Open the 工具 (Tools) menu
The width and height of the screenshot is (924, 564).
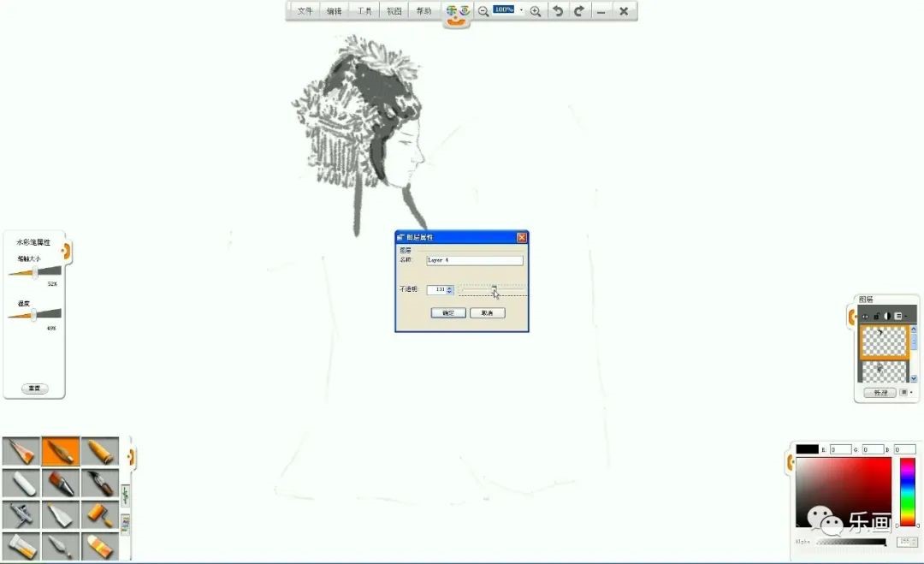364,11
